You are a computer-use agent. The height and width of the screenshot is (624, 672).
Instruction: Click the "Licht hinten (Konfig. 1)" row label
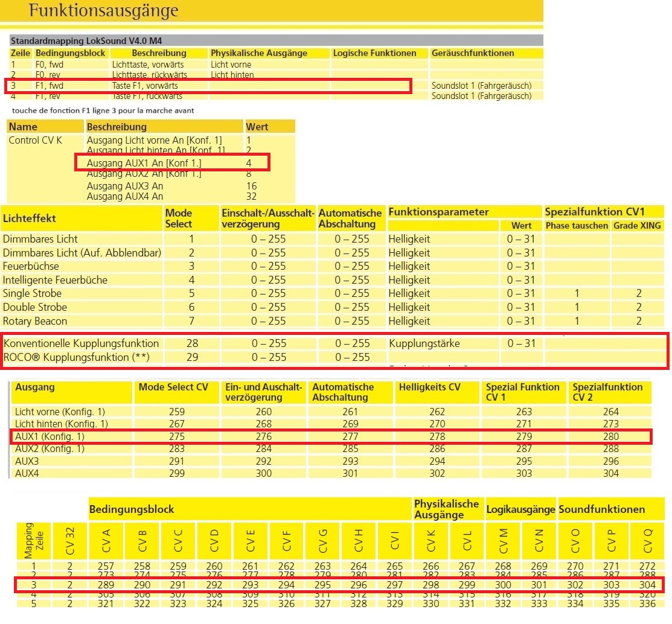(x=62, y=424)
